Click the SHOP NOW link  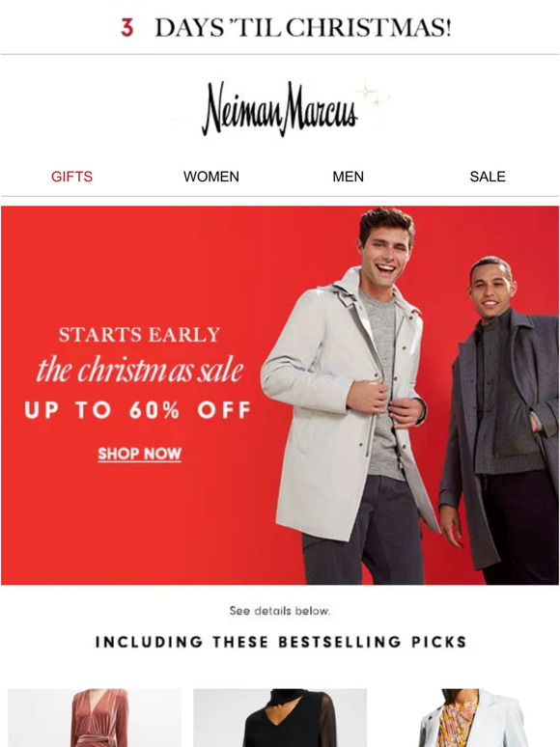click(140, 454)
